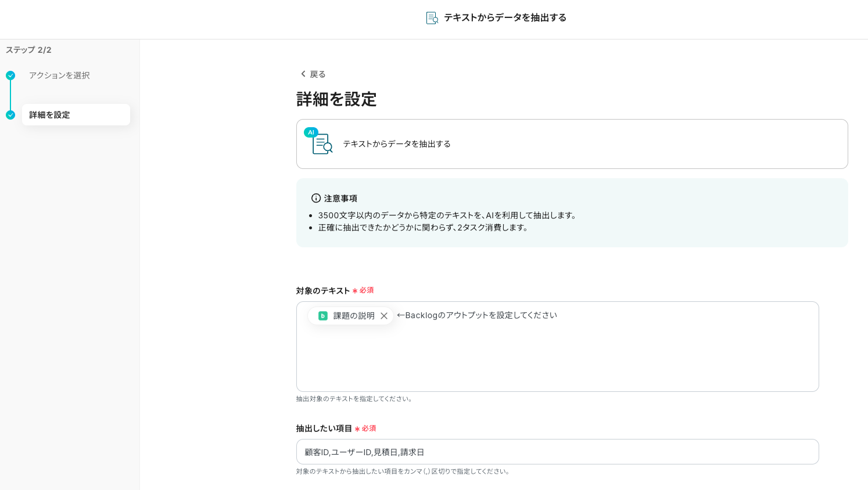Open the アクションを選択 step
The image size is (868, 490).
click(59, 75)
